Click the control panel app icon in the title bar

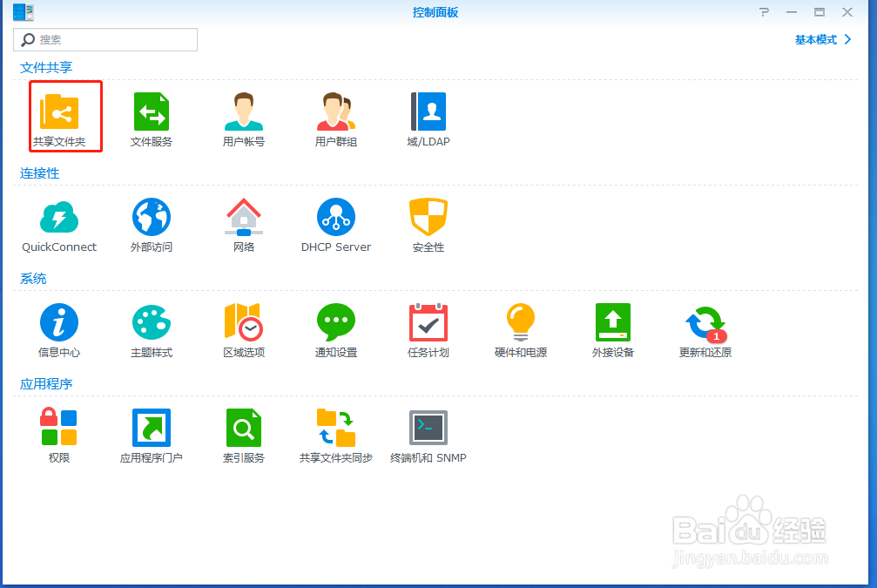coord(24,12)
